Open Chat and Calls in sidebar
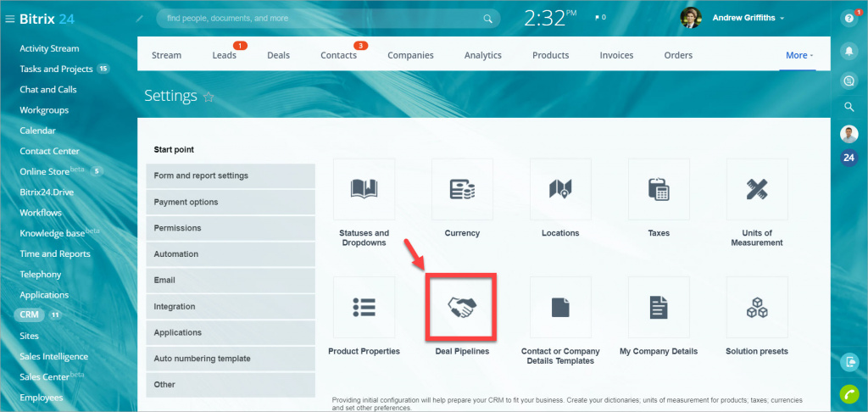 click(48, 89)
